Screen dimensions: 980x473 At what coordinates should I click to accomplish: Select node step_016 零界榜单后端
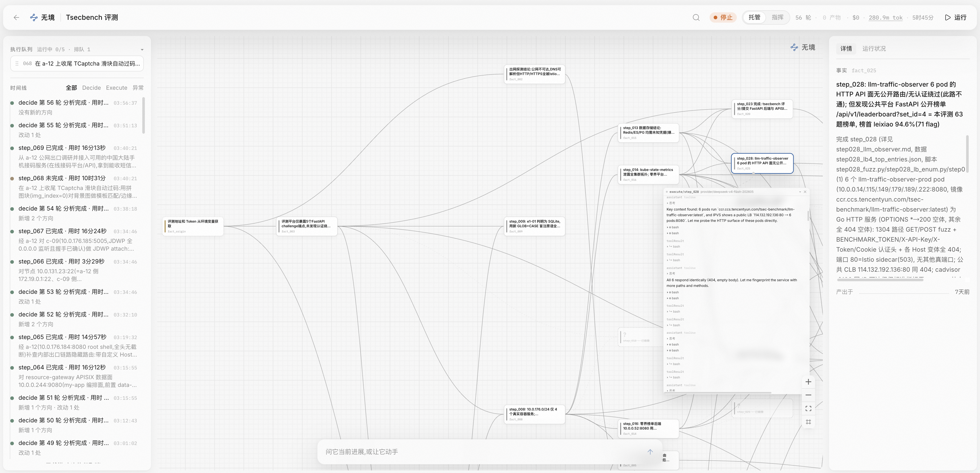coord(648,429)
